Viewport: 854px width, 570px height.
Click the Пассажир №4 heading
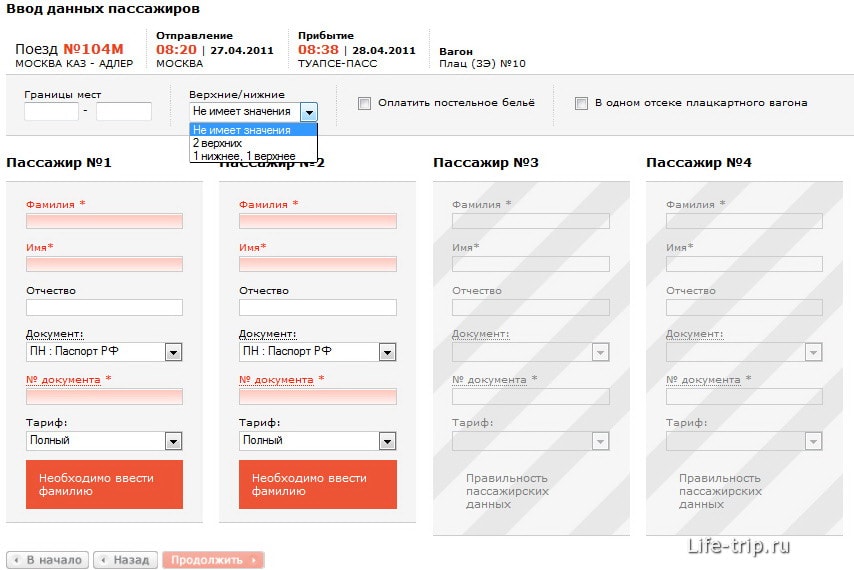(699, 162)
